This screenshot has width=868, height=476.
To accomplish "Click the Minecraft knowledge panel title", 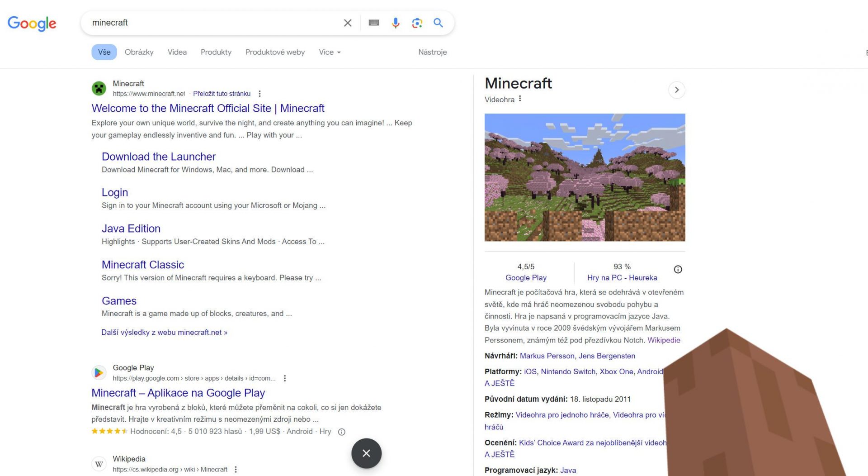I will (x=518, y=83).
